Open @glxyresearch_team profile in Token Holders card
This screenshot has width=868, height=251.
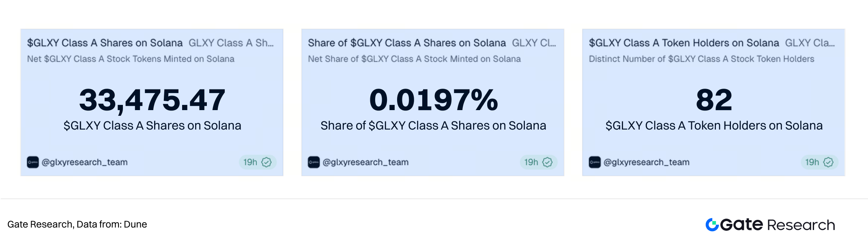647,162
